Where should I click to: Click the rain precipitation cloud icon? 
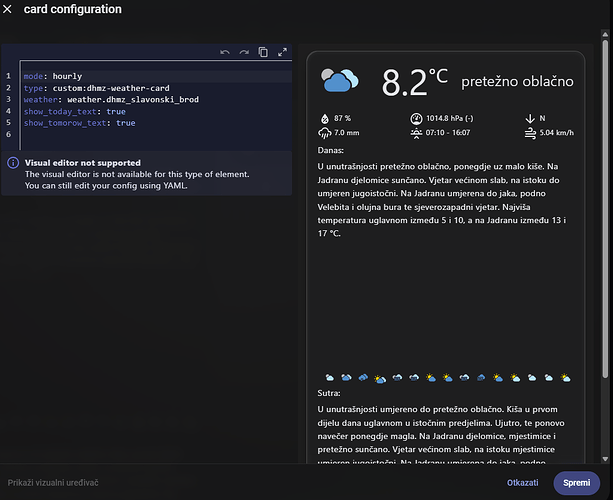[324, 132]
